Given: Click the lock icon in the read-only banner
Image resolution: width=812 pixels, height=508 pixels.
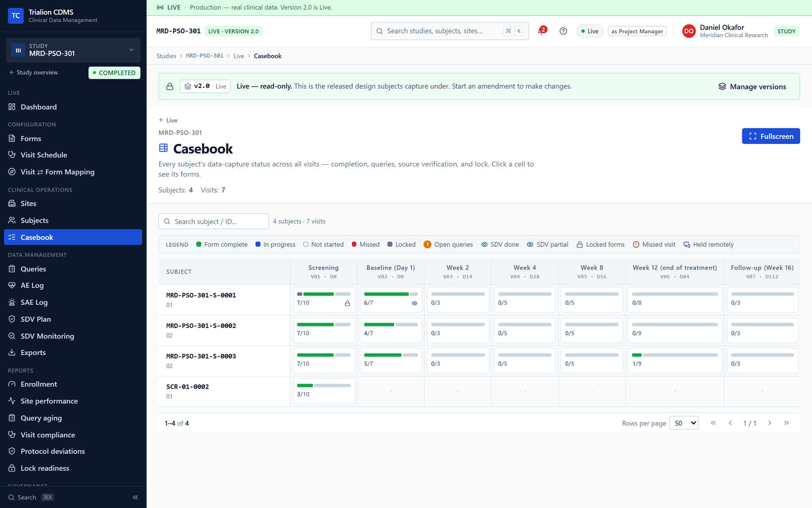Looking at the screenshot, I should [170, 86].
